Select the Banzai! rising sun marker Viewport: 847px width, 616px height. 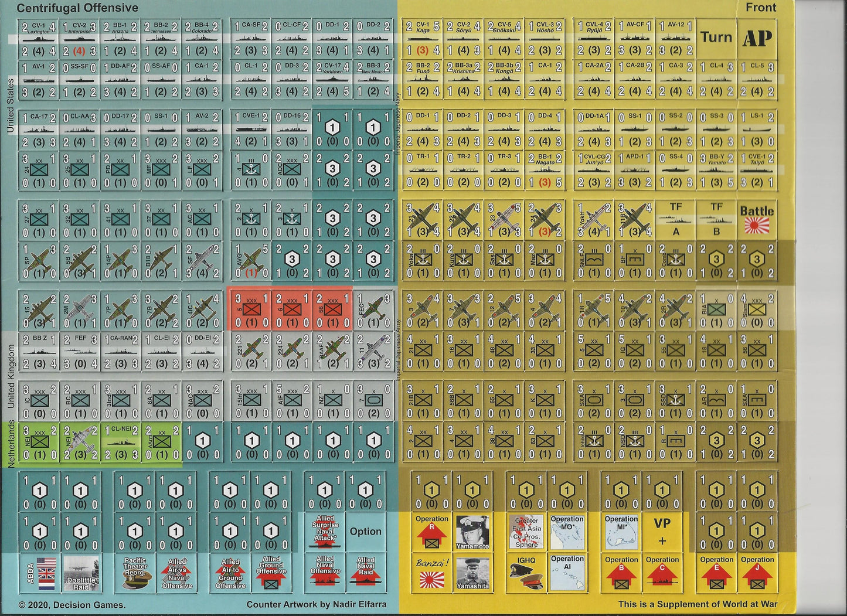431,573
